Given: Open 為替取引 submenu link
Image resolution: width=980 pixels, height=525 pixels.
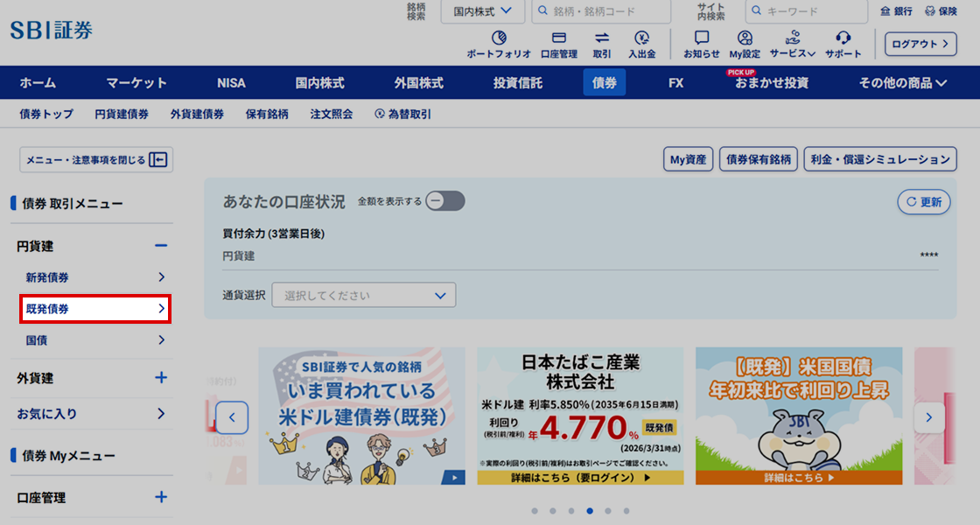Looking at the screenshot, I should click(x=403, y=114).
